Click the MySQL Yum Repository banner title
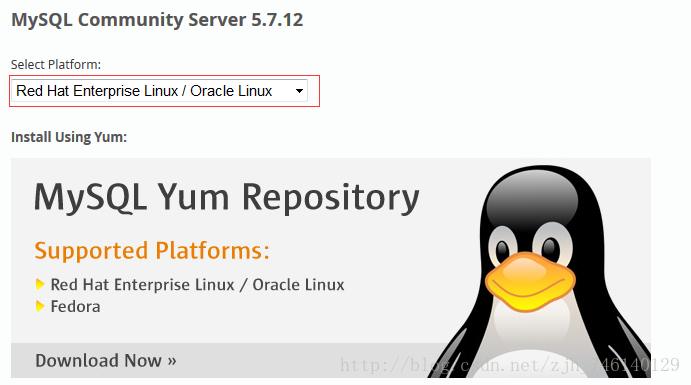 click(x=227, y=197)
